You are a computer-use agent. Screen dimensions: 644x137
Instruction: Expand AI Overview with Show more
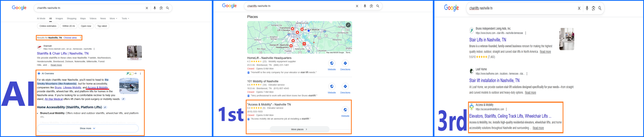pyautogui.click(x=88, y=128)
